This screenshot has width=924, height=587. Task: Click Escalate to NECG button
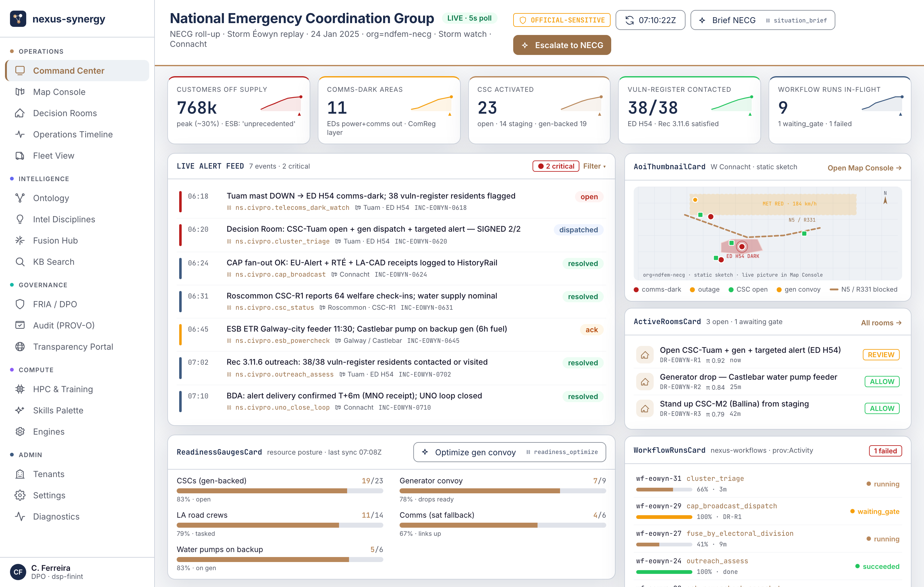pyautogui.click(x=562, y=45)
